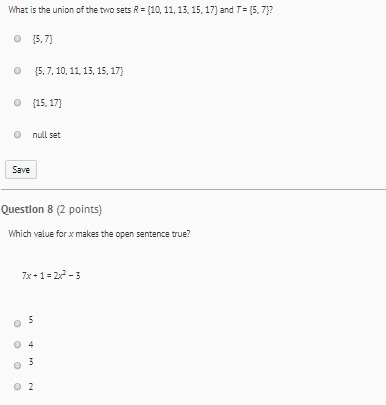This screenshot has height=405, width=386.
Task: Click the answer label number 3
Action: click(x=31, y=362)
